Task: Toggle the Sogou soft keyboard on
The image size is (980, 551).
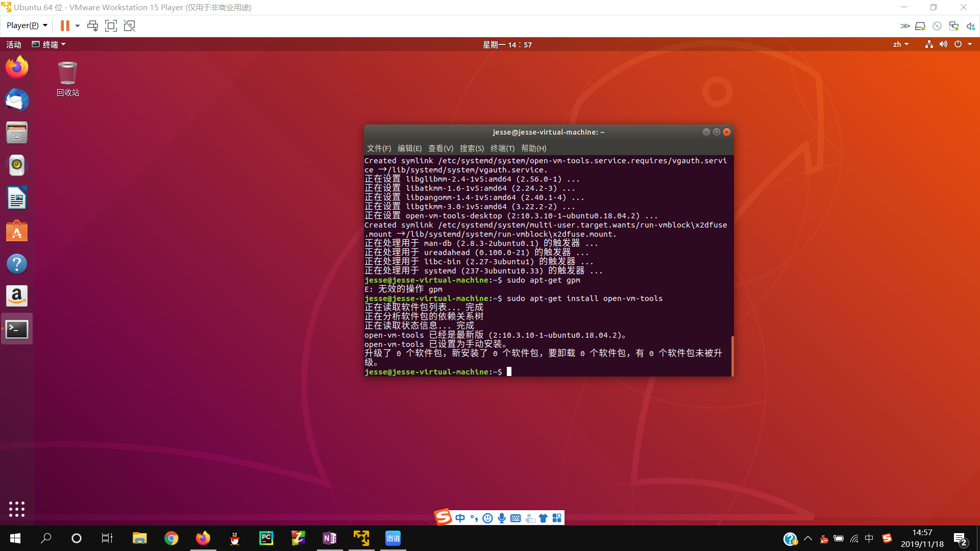Action: [x=516, y=517]
